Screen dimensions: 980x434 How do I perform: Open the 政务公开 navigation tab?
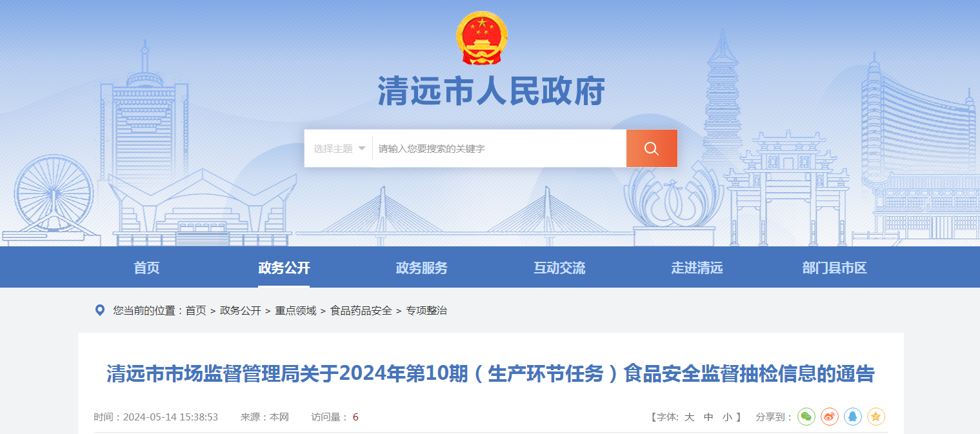click(284, 268)
